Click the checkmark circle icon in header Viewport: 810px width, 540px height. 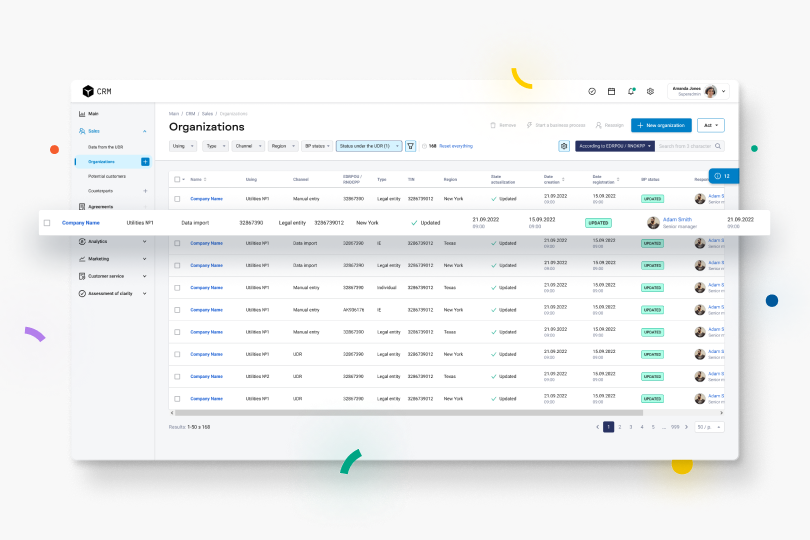point(592,91)
